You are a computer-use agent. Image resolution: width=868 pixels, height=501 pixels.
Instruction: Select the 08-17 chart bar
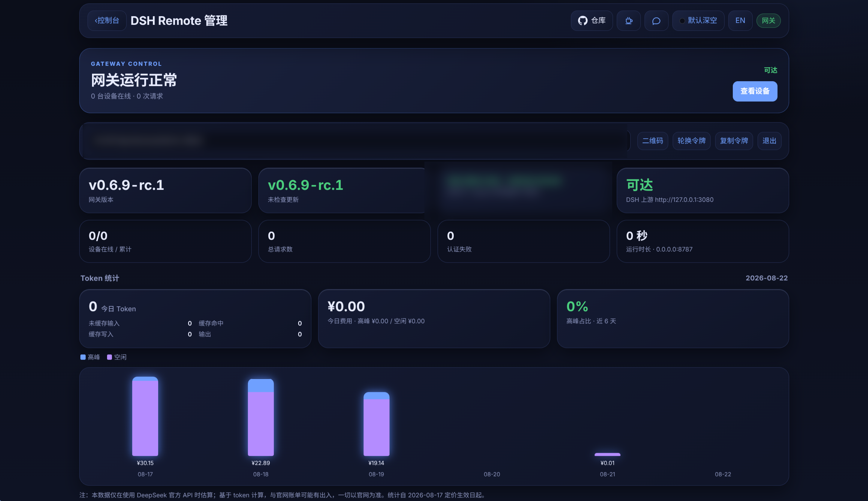pyautogui.click(x=145, y=416)
